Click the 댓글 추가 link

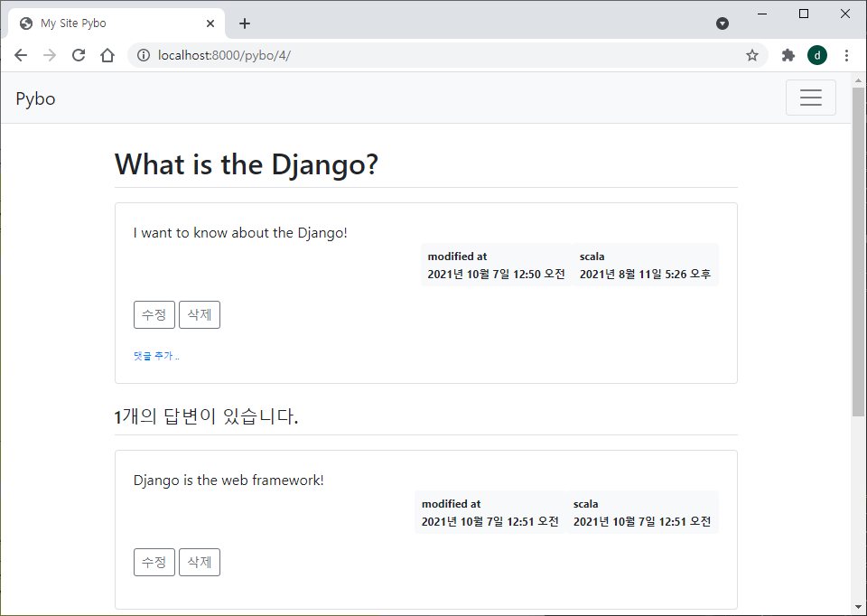click(x=156, y=356)
